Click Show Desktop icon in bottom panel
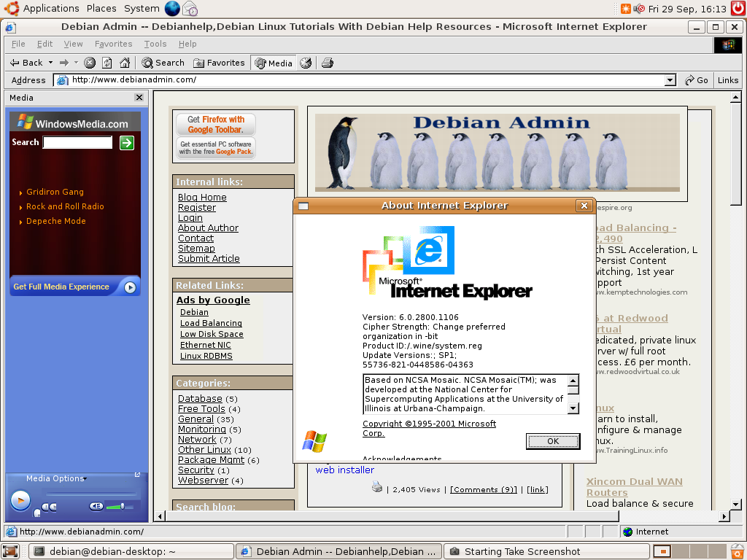The image size is (747, 560). click(x=10, y=551)
